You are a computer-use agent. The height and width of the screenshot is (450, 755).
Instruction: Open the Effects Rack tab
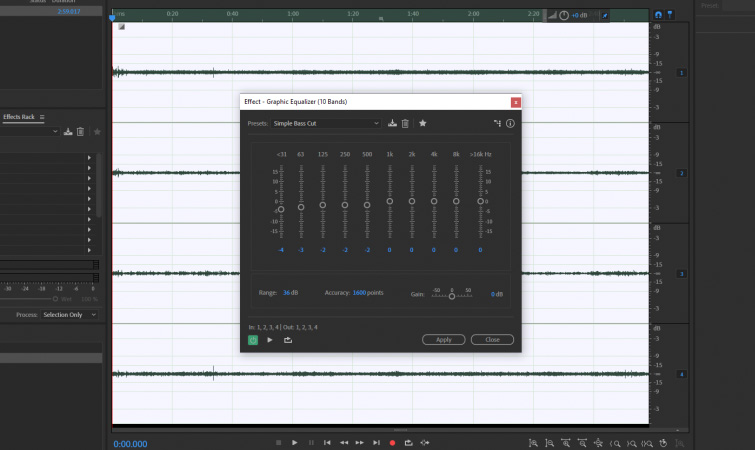[x=19, y=117]
